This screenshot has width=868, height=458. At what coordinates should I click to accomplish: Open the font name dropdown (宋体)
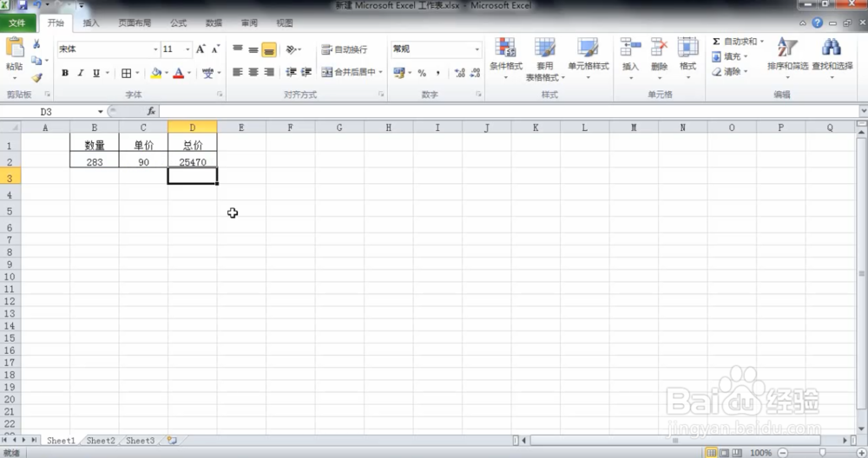click(155, 49)
